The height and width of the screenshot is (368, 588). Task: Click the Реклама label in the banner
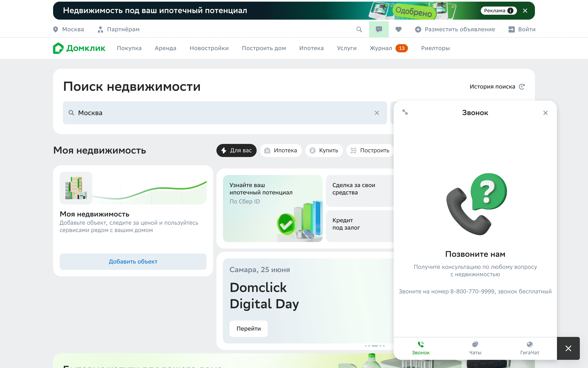(494, 11)
